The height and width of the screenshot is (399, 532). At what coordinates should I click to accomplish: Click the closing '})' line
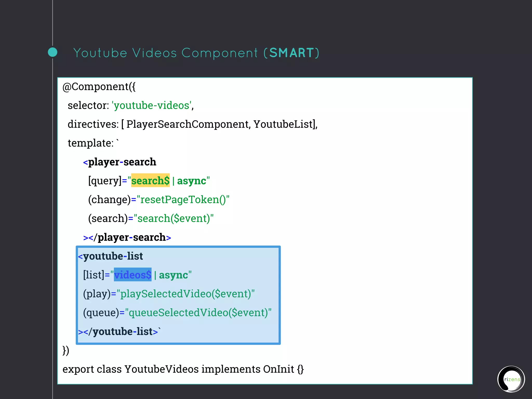[x=66, y=350]
